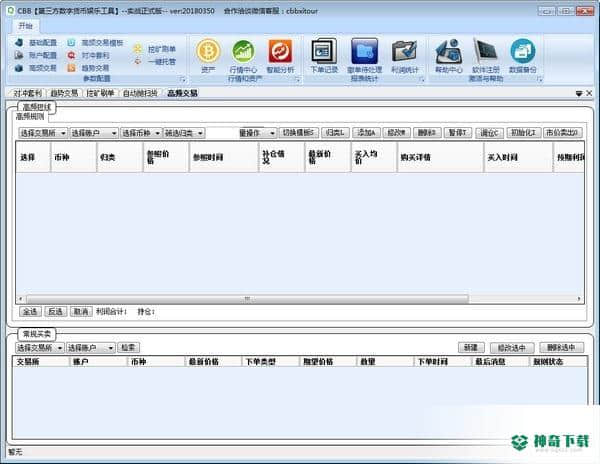Open lower 选择账户 dropdown in 常规买卖
600x464 pixels.
(90, 348)
